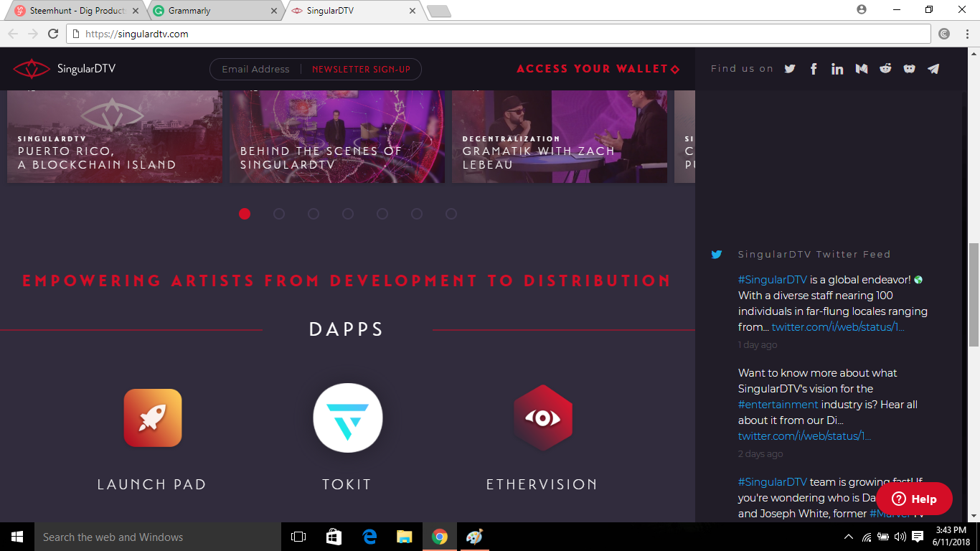
Task: Open Action Center notifications icon
Action: [x=918, y=537]
